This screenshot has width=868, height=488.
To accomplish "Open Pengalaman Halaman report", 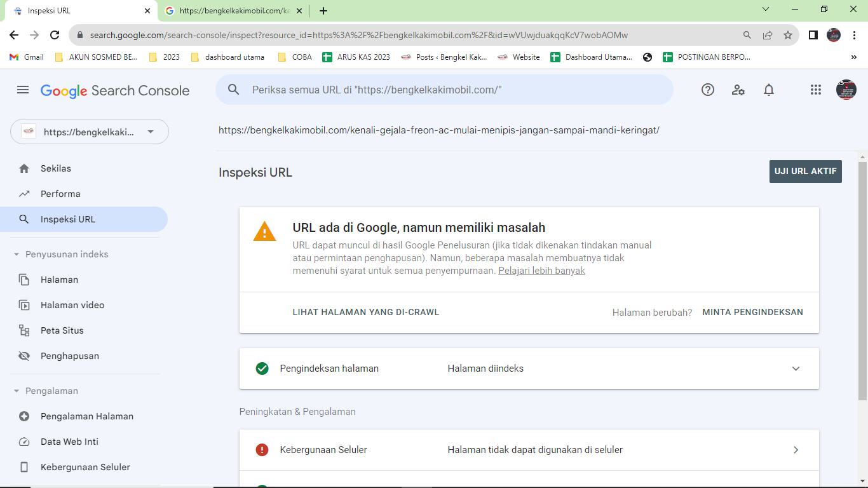I will pos(84,416).
